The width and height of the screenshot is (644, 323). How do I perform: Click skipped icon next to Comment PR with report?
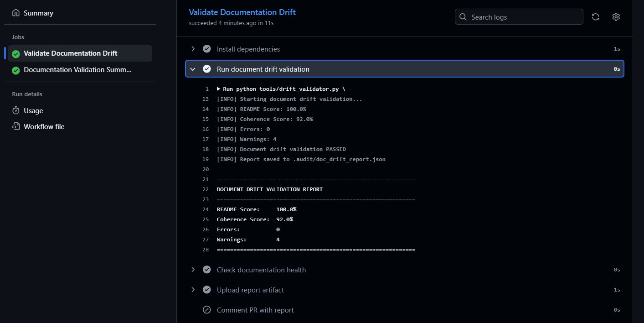click(x=207, y=310)
